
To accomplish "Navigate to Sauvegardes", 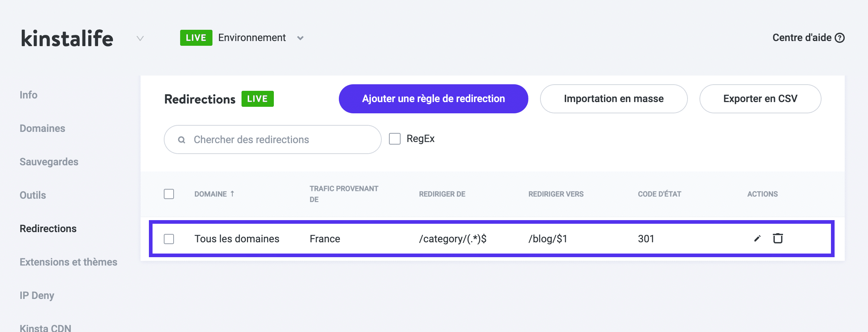I will (49, 162).
